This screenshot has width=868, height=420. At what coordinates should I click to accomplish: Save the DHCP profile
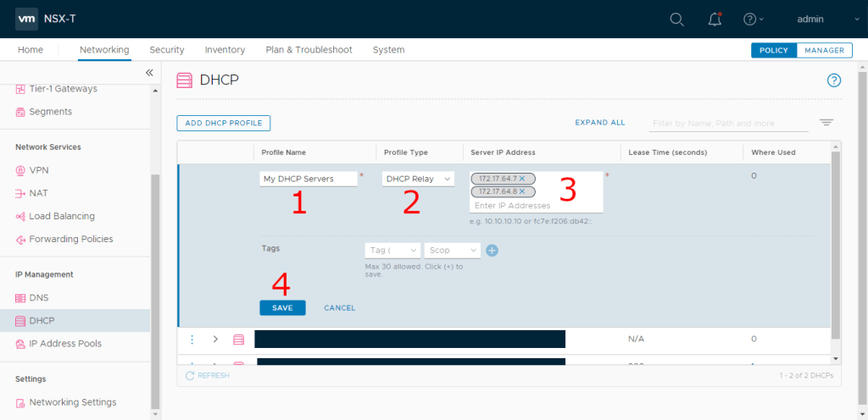[282, 308]
